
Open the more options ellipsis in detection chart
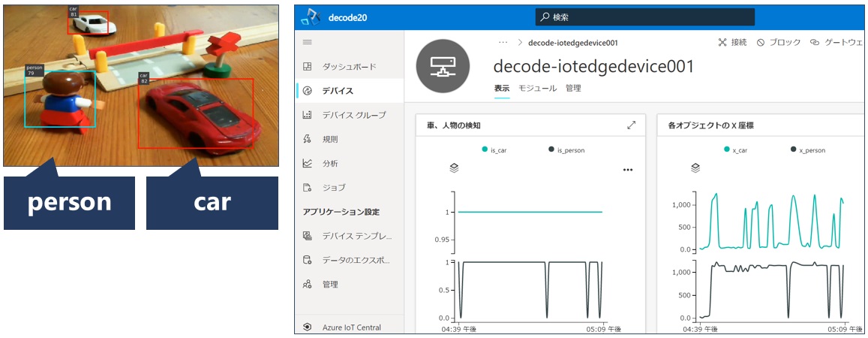628,170
